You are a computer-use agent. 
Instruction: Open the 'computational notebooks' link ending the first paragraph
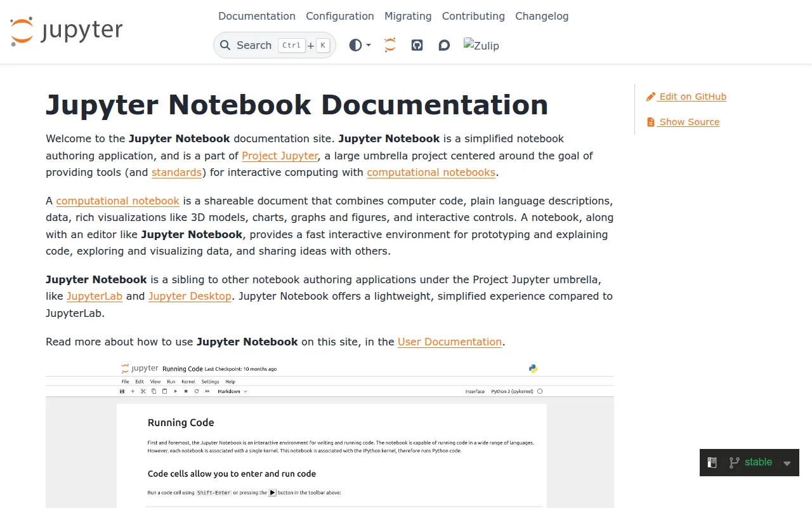431,172
